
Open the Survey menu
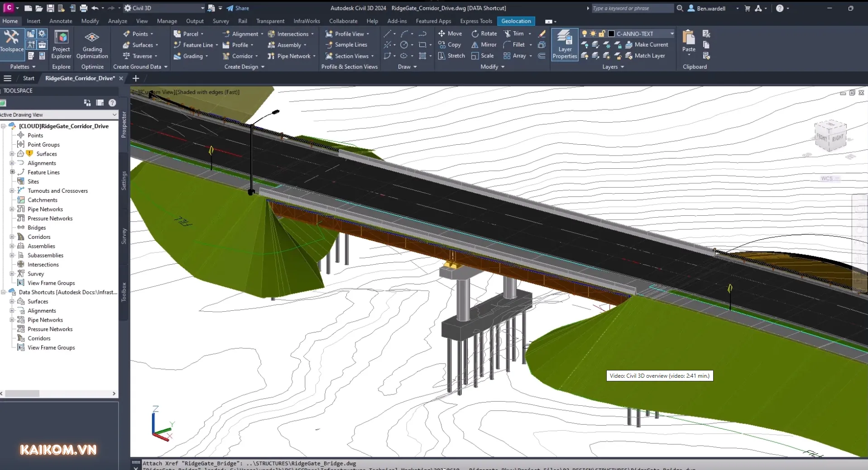(221, 21)
